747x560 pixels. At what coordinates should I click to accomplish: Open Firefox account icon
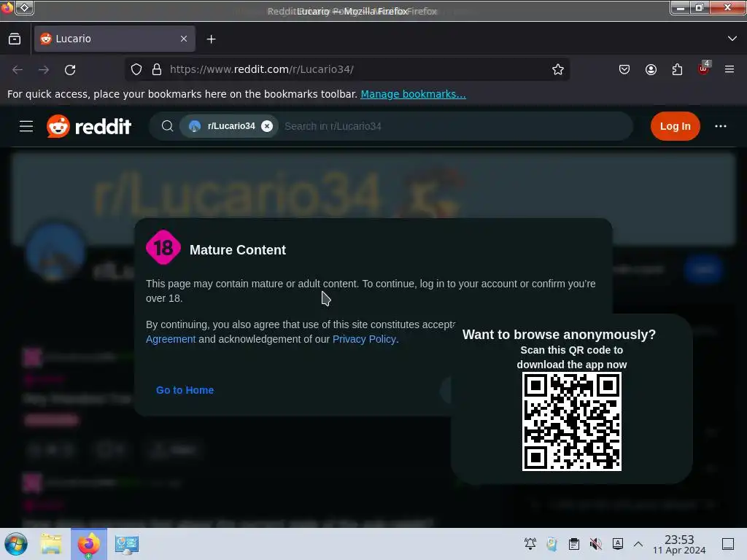pyautogui.click(x=651, y=69)
